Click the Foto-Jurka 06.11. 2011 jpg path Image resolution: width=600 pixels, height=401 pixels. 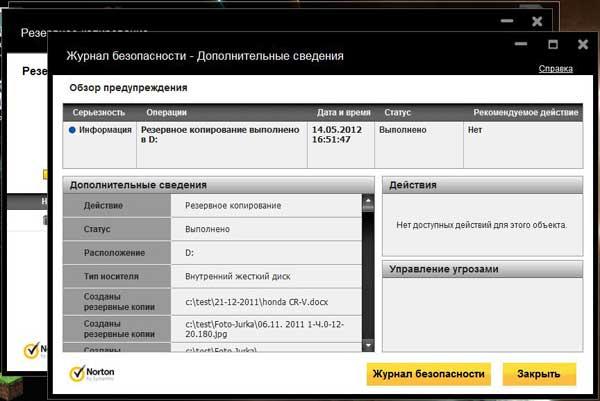264,329
